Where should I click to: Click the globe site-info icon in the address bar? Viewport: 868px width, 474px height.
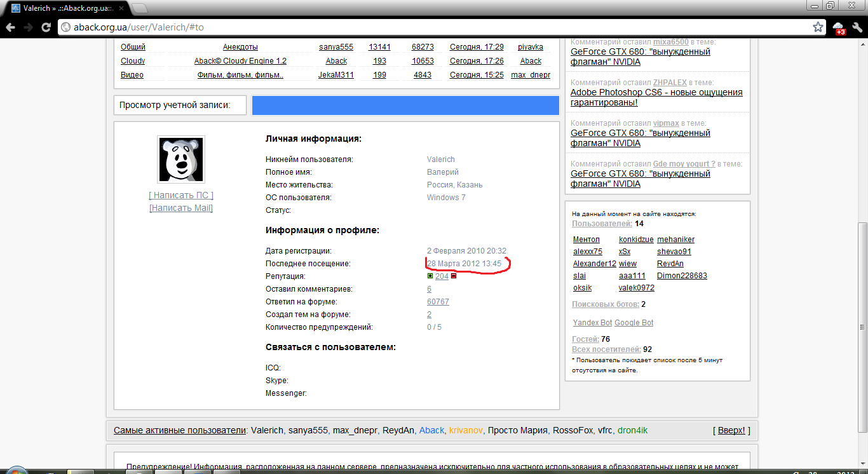click(65, 27)
